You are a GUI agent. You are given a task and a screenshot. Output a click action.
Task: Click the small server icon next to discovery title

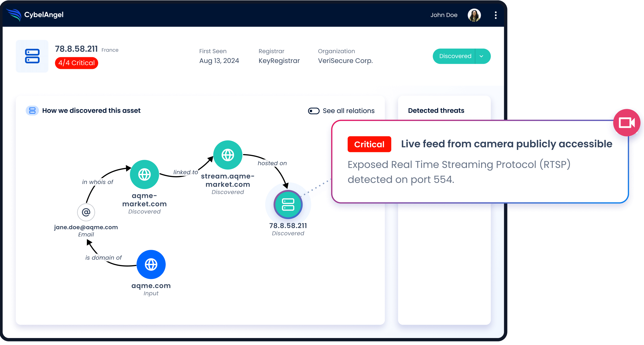click(x=32, y=110)
